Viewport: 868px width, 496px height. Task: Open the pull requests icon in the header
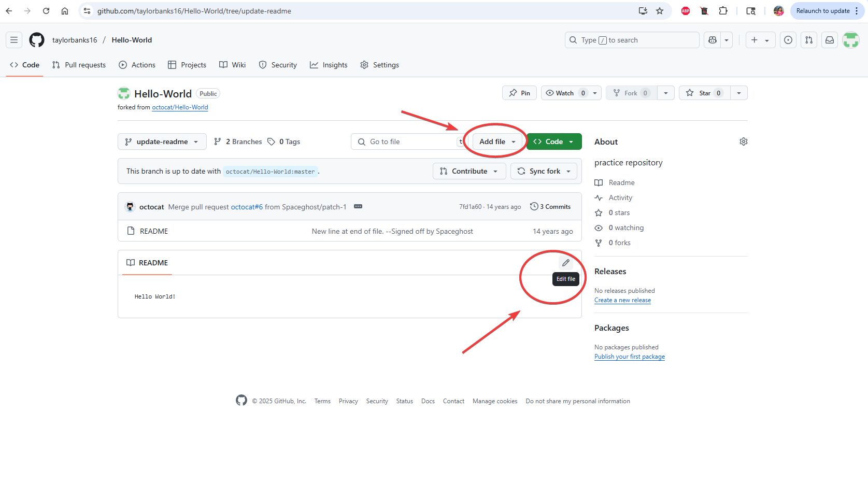tap(809, 40)
